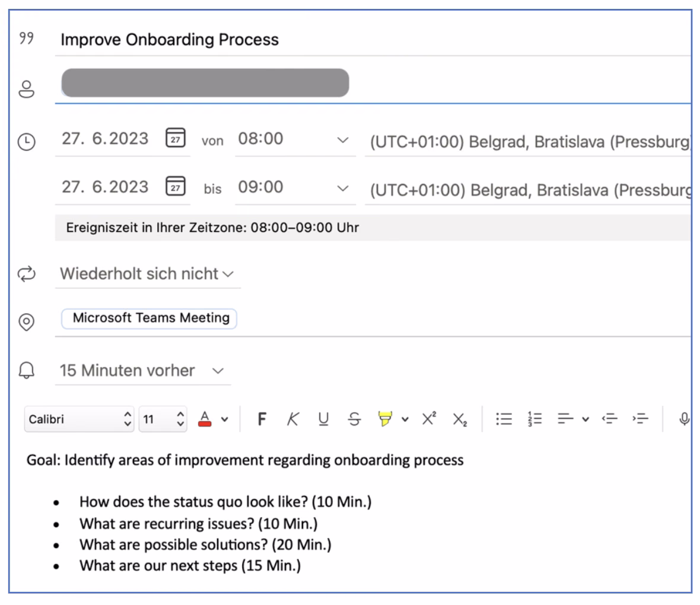Click the end time zone field

click(x=529, y=190)
